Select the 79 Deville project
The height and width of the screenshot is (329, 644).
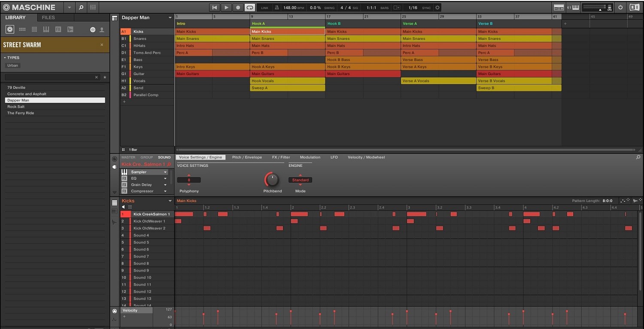55,88
